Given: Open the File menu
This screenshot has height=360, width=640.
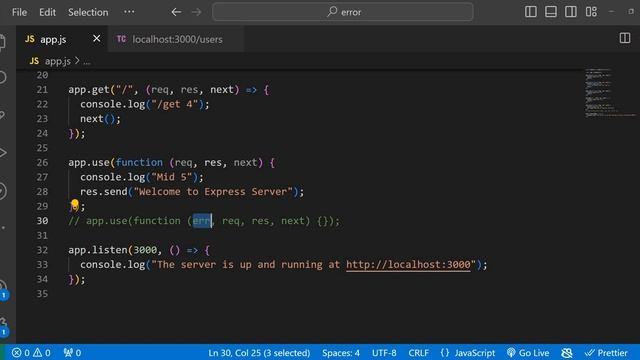Looking at the screenshot, I should pos(19,12).
